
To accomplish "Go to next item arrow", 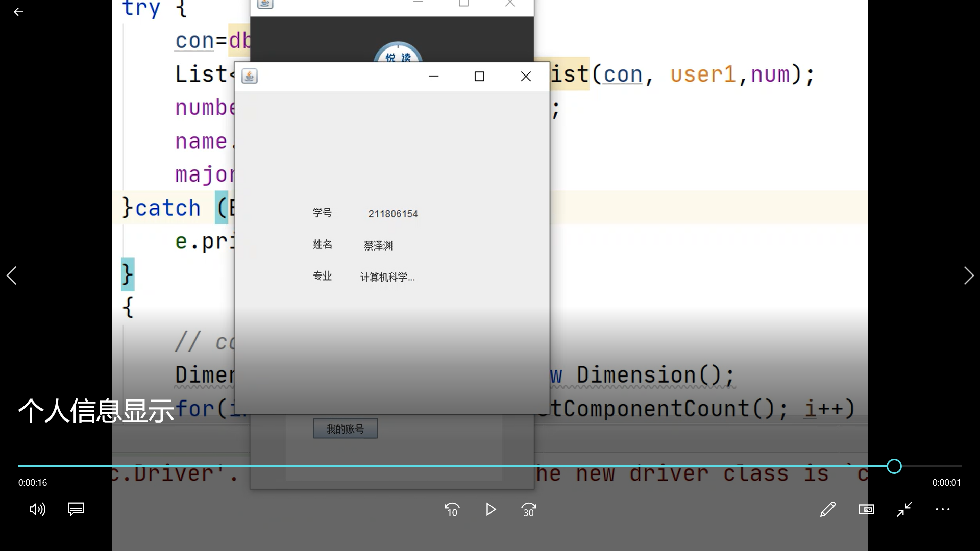I will coord(968,275).
